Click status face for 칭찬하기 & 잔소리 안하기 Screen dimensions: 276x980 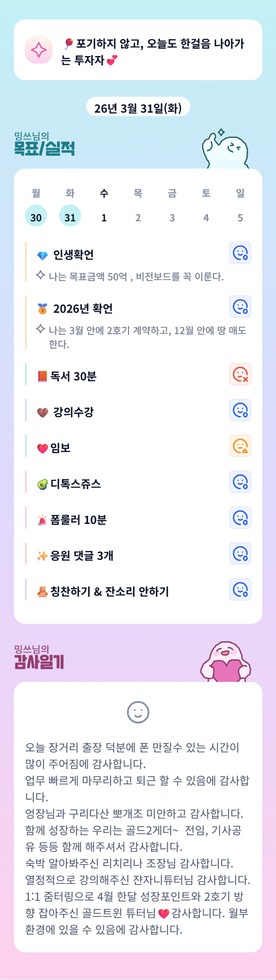point(240,589)
